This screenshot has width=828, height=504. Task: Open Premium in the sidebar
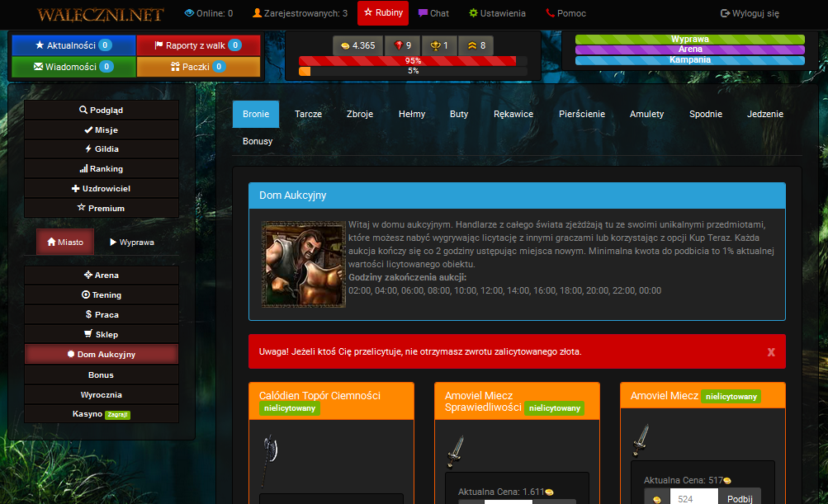click(102, 208)
